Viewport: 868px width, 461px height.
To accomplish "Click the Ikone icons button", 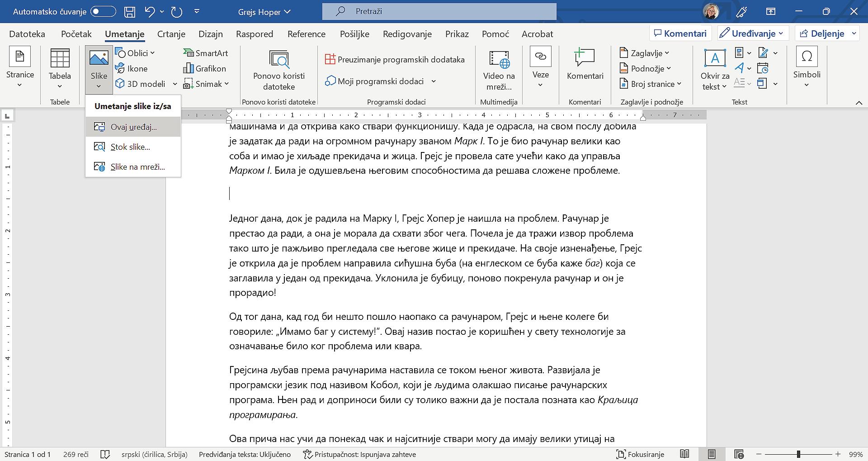I will click(132, 68).
